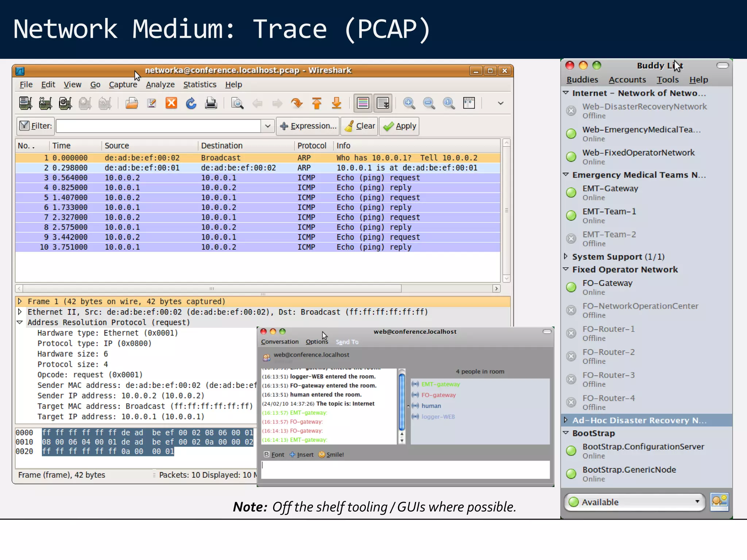Open the Buddy List Accounts menu

pos(627,80)
